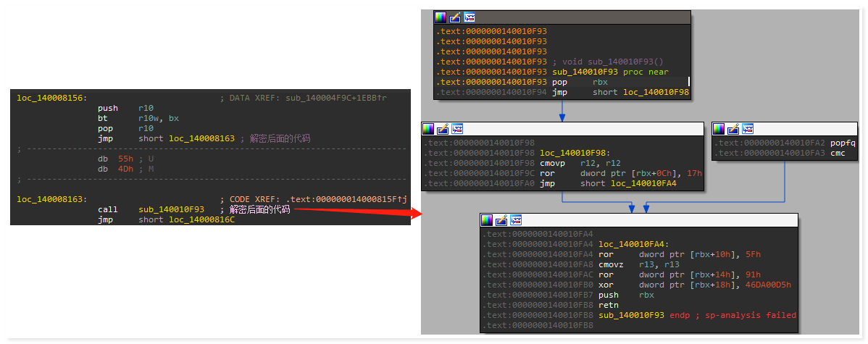868x344 pixels.
Task: Click pencil edit icon on loc_140010F98 block
Action: (443, 129)
